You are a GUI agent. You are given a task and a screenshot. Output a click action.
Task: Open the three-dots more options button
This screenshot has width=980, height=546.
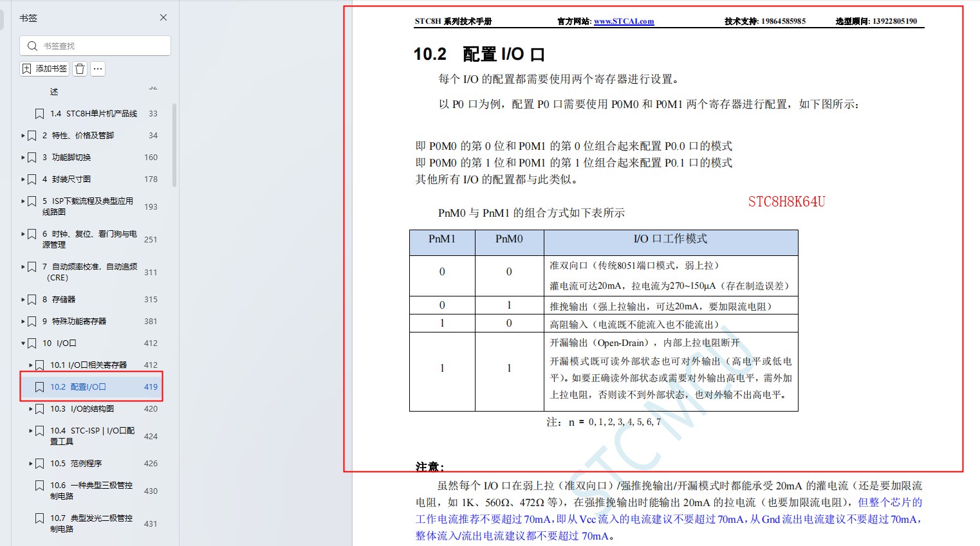pos(98,69)
